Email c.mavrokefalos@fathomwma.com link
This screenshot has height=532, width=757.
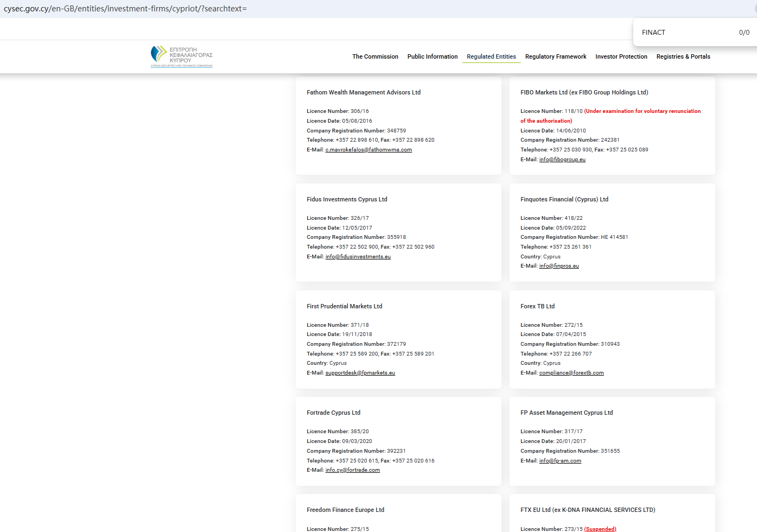point(368,150)
